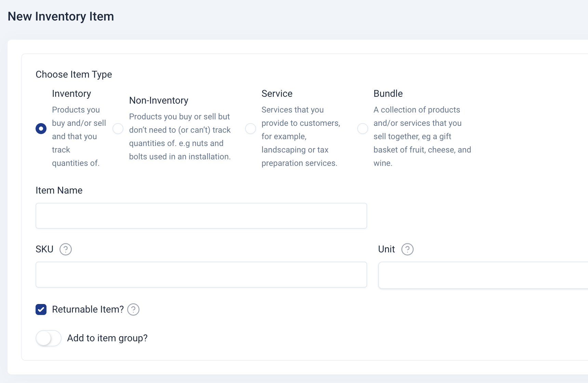Click the SKU help question icon
This screenshot has width=588, height=383.
[x=65, y=249]
